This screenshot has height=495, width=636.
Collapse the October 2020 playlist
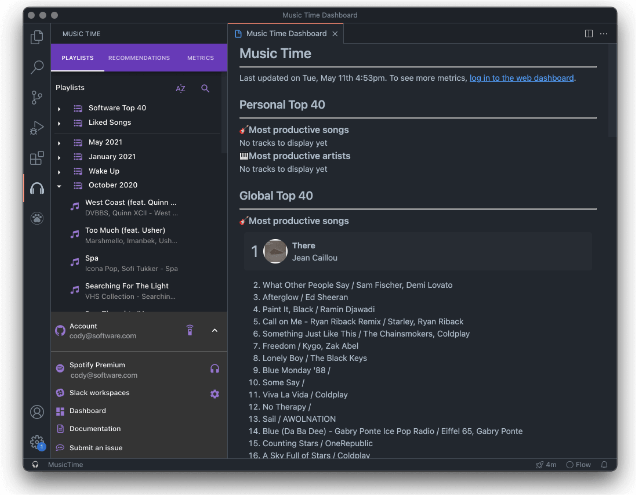click(x=59, y=186)
